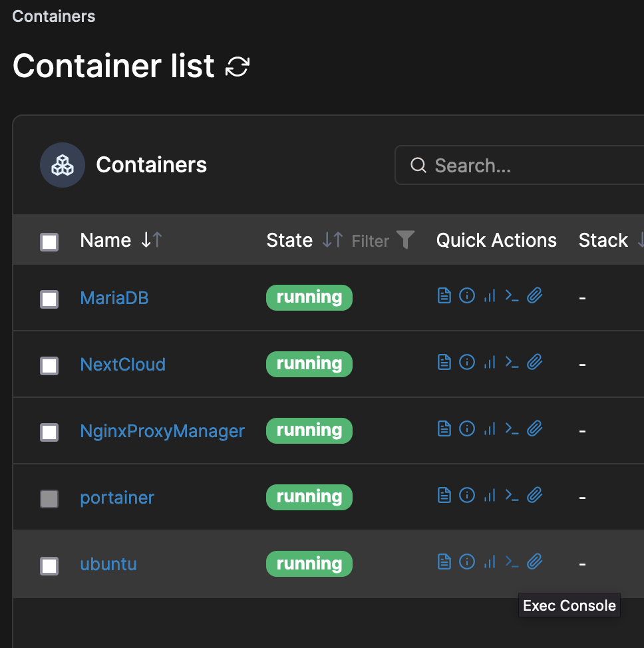644x648 pixels.
Task: Show stats for the portainer container
Action: [x=490, y=495]
